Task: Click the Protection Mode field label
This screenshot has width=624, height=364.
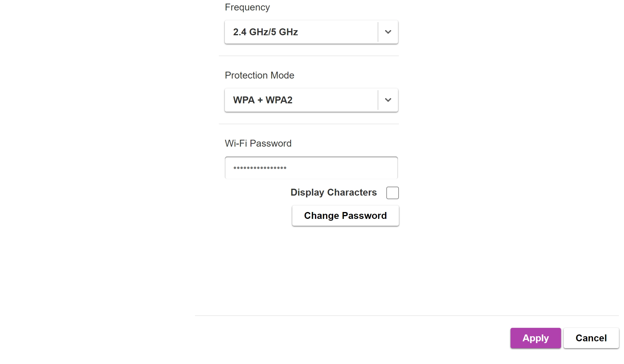Action: click(x=259, y=75)
